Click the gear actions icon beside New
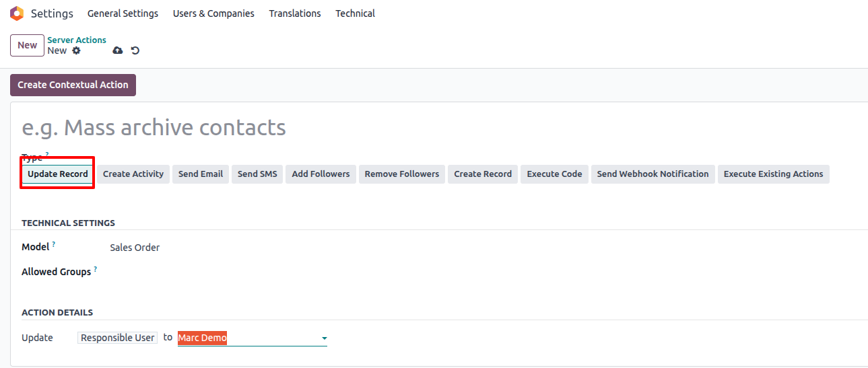Screen dimensions: 868x368 pos(76,50)
